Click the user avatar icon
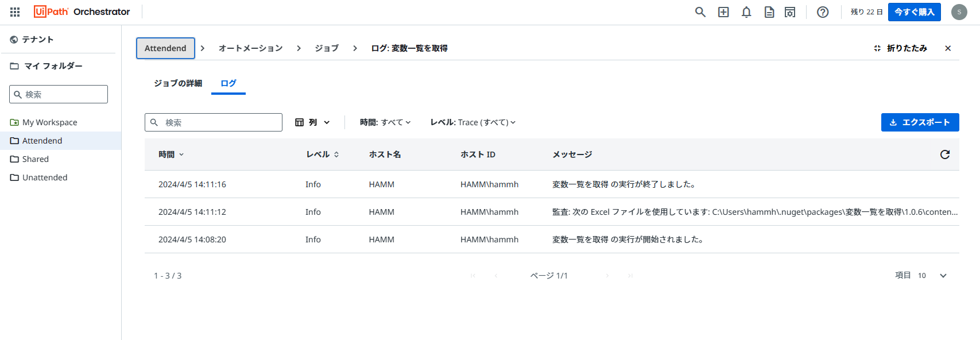The height and width of the screenshot is (340, 980). click(x=959, y=12)
